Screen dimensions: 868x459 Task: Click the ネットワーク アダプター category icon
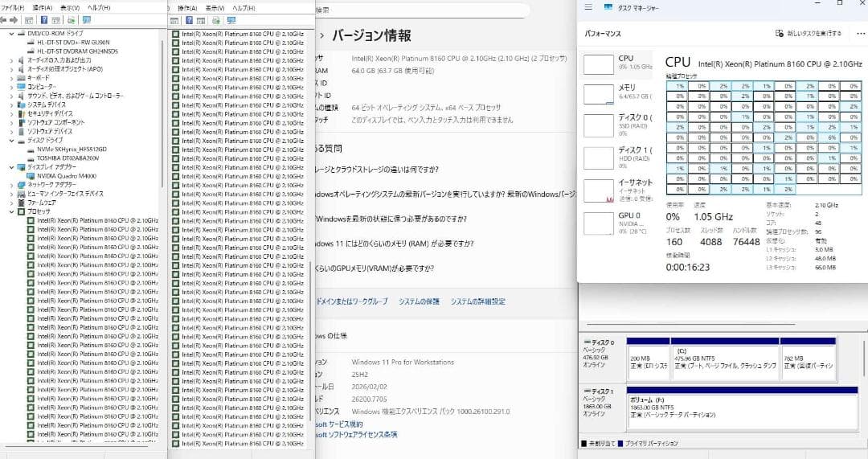coord(21,185)
